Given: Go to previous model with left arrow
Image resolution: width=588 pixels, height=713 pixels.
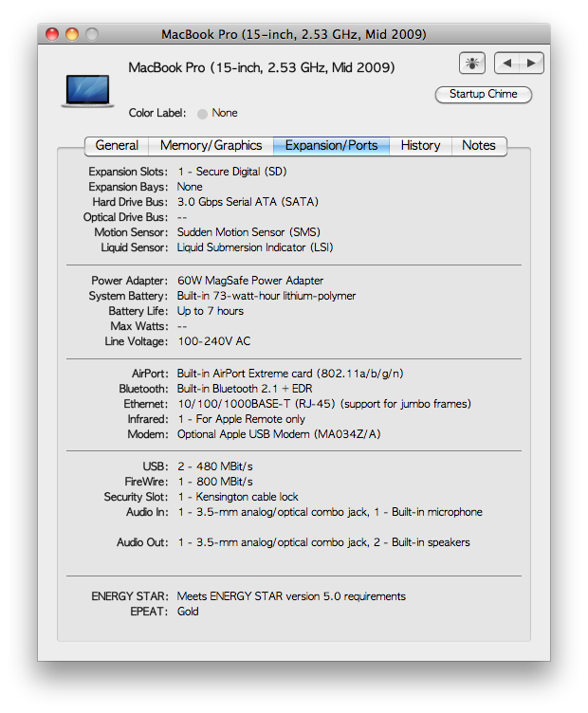Looking at the screenshot, I should click(x=507, y=64).
